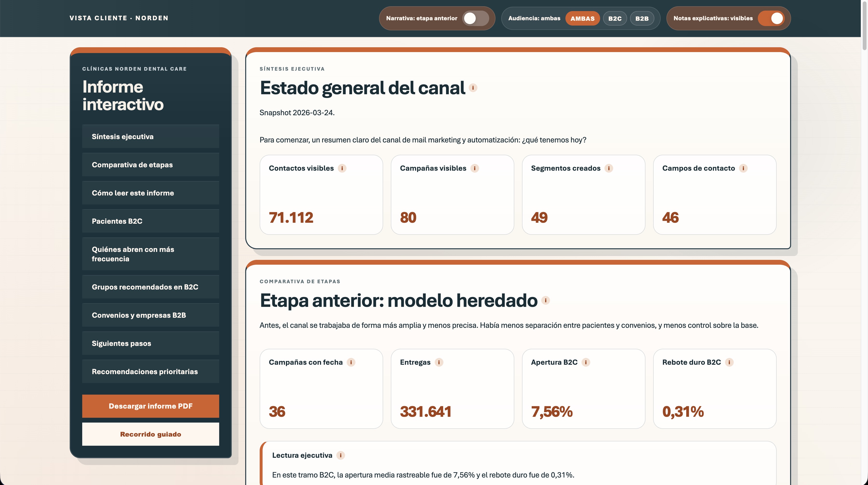
Task: Open info icon next to Lectura ejecutiva
Action: (x=340, y=455)
